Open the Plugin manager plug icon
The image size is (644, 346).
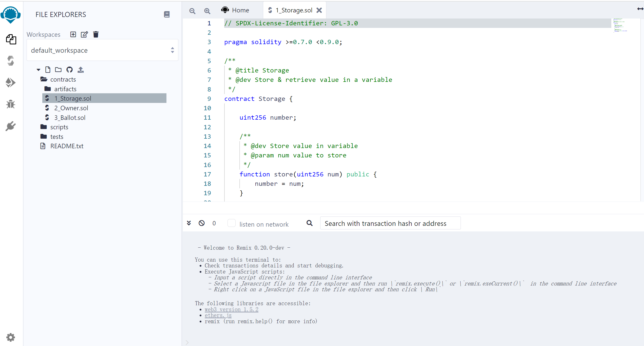(11, 126)
